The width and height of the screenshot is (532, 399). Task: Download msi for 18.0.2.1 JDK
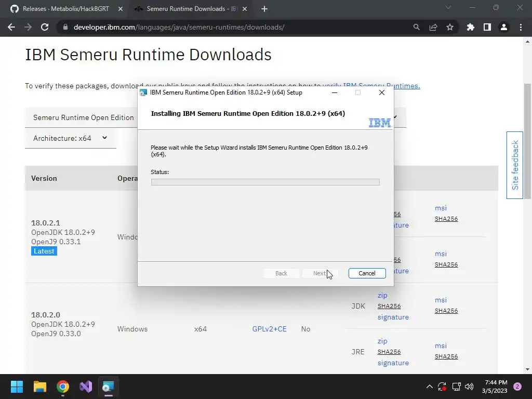(441, 208)
